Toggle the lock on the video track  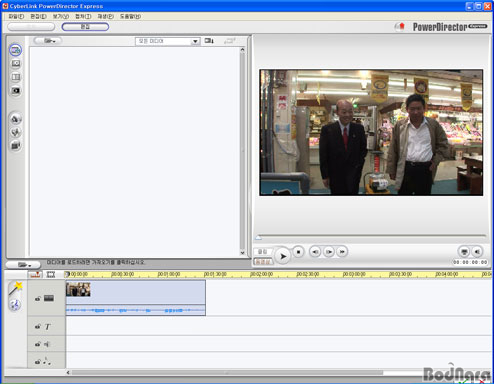tap(38, 298)
